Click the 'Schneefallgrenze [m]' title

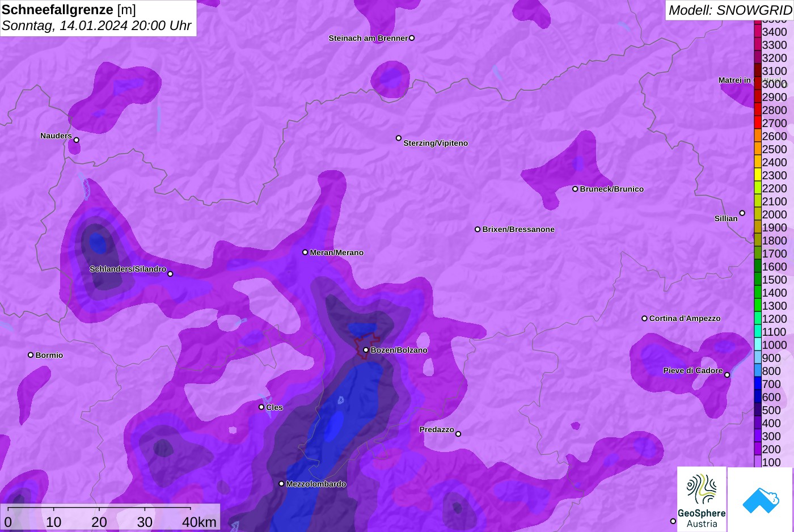click(x=69, y=10)
